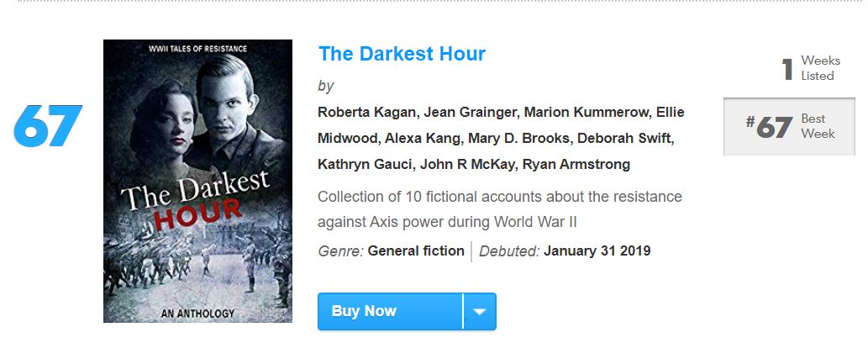Click the January 31 2019 debut date
Screen dimensions: 868x364
pyautogui.click(x=597, y=251)
